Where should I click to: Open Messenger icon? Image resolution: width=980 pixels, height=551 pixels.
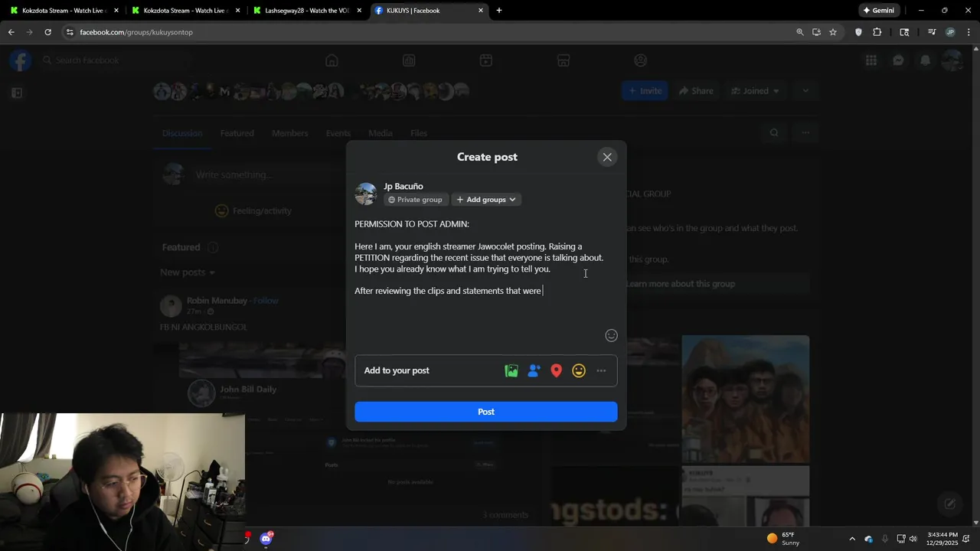[x=898, y=60]
